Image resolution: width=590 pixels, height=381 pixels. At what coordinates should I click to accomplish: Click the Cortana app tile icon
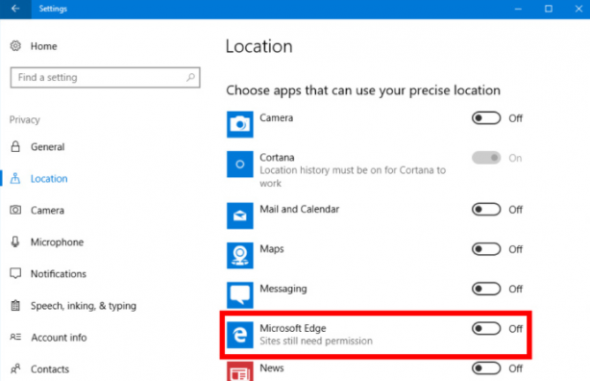[x=240, y=164]
